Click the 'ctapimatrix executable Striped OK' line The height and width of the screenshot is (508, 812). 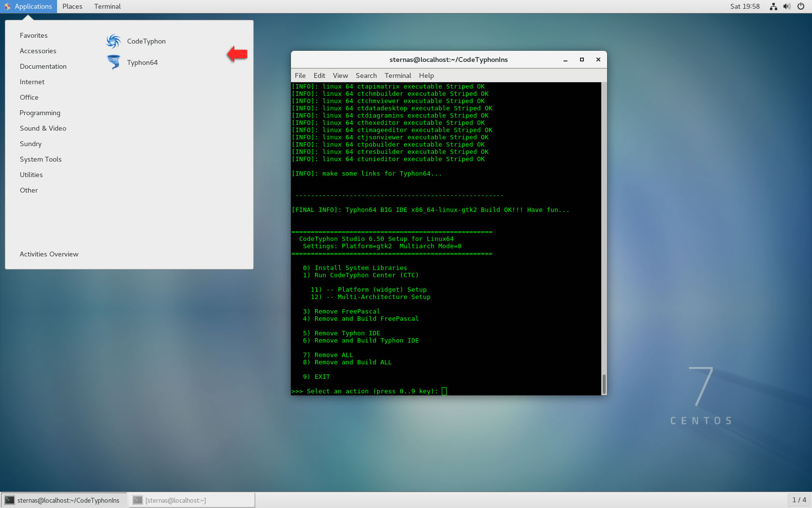click(388, 86)
